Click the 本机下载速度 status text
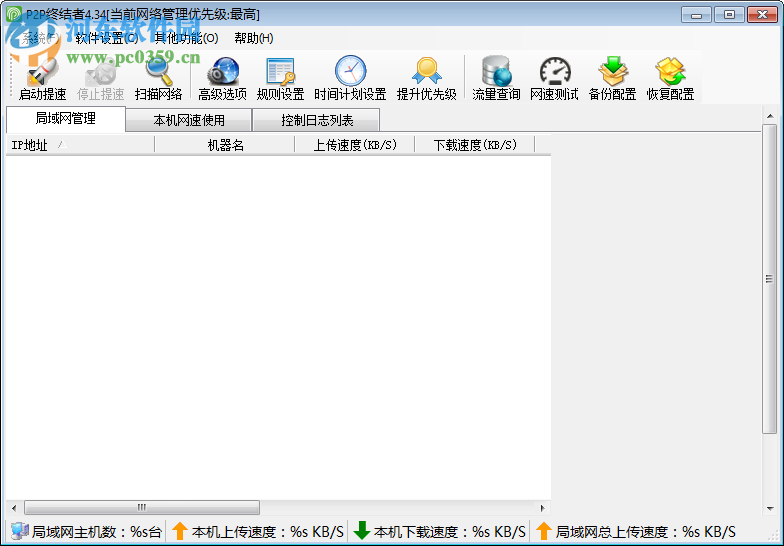 coord(450,532)
